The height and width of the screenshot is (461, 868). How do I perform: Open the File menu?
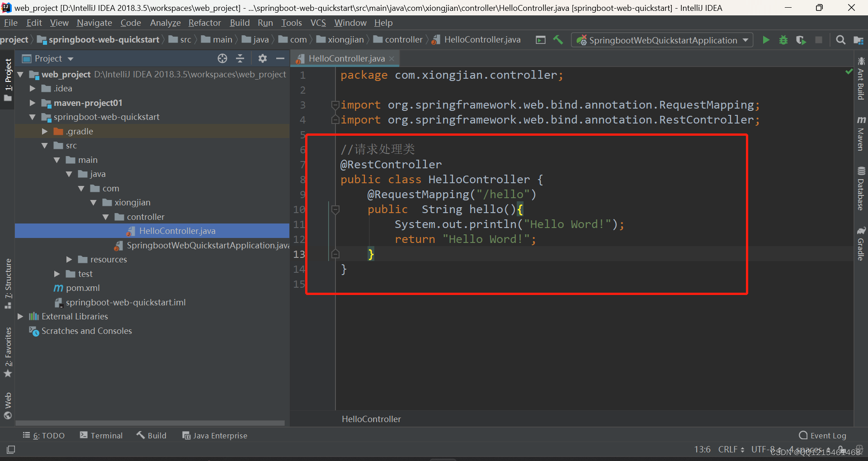click(11, 23)
